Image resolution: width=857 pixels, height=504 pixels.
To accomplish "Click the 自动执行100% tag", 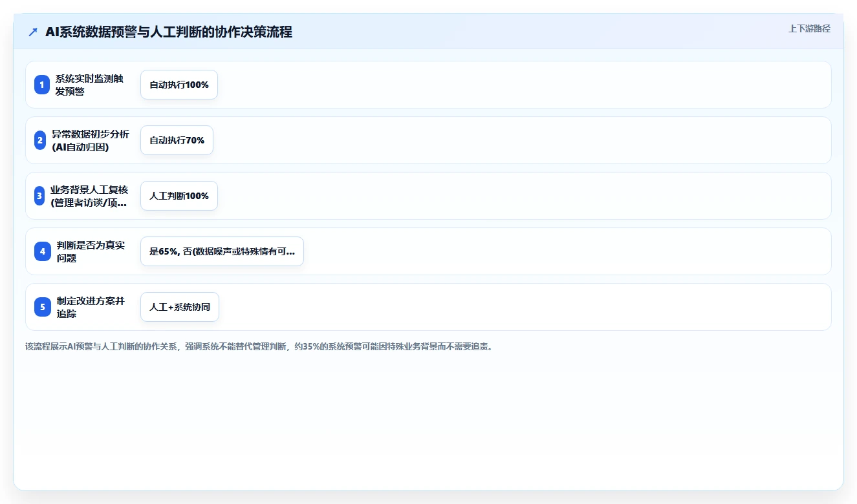I will point(179,85).
